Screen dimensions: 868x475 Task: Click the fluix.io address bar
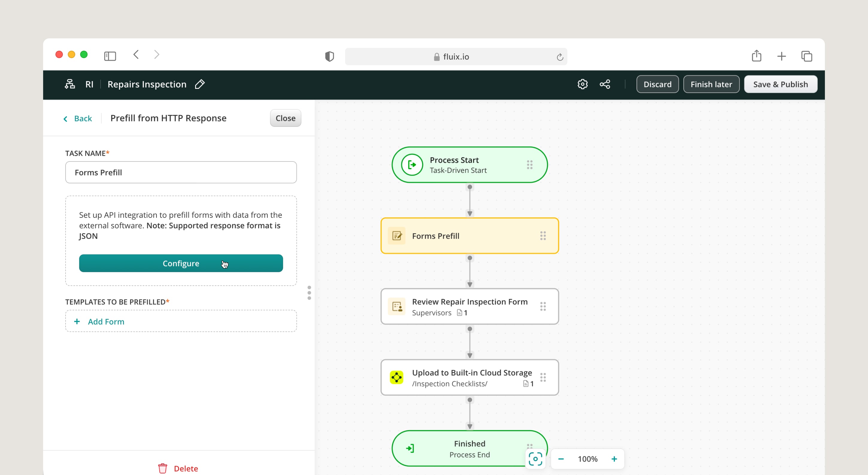[456, 57]
